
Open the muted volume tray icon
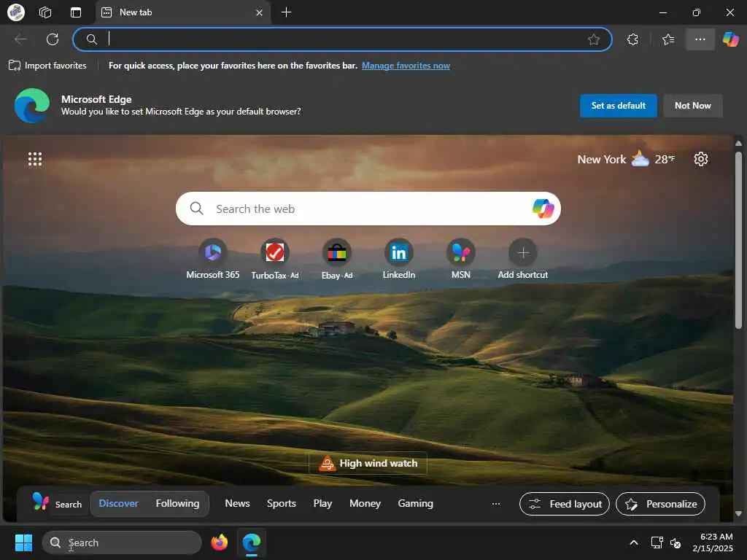click(676, 542)
